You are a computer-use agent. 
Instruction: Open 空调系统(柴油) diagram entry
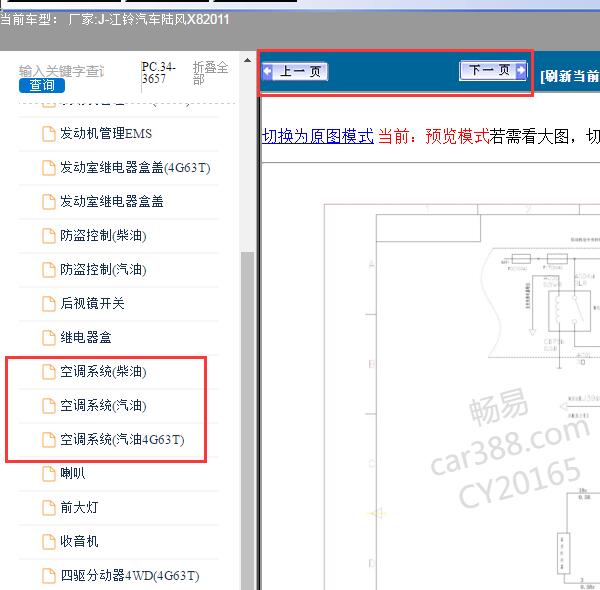[103, 372]
